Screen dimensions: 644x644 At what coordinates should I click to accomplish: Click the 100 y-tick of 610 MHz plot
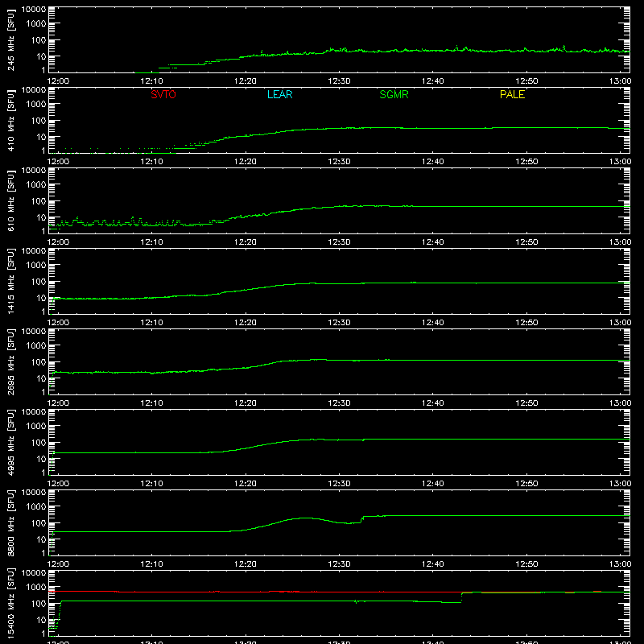tap(39, 201)
